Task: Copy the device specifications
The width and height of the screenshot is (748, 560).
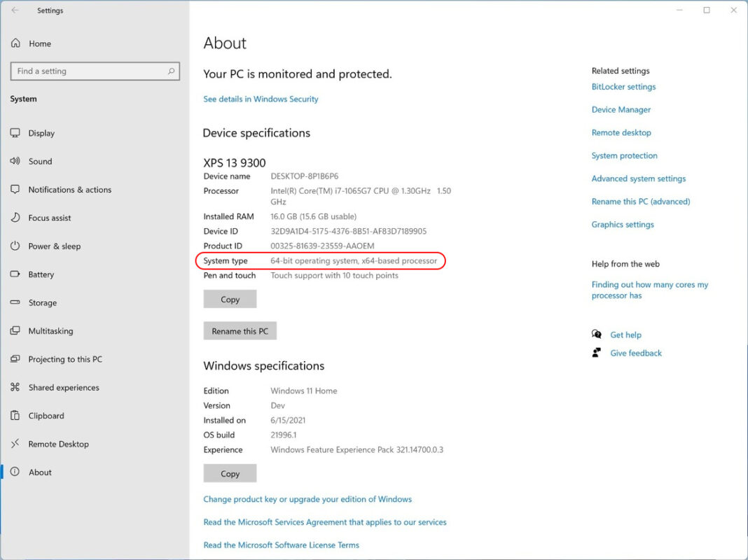Action: 230,300
